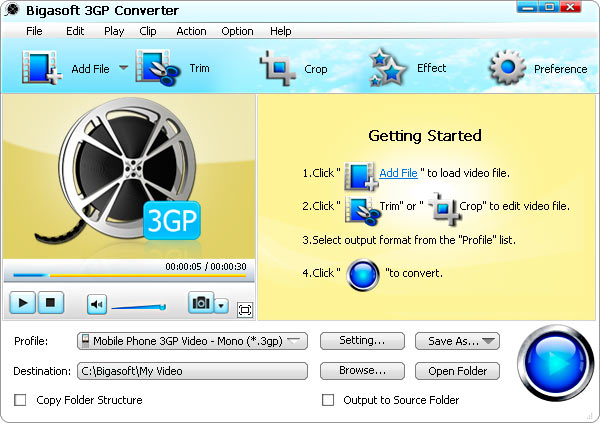600x423 pixels.
Task: Open the Play menu
Action: tap(114, 31)
